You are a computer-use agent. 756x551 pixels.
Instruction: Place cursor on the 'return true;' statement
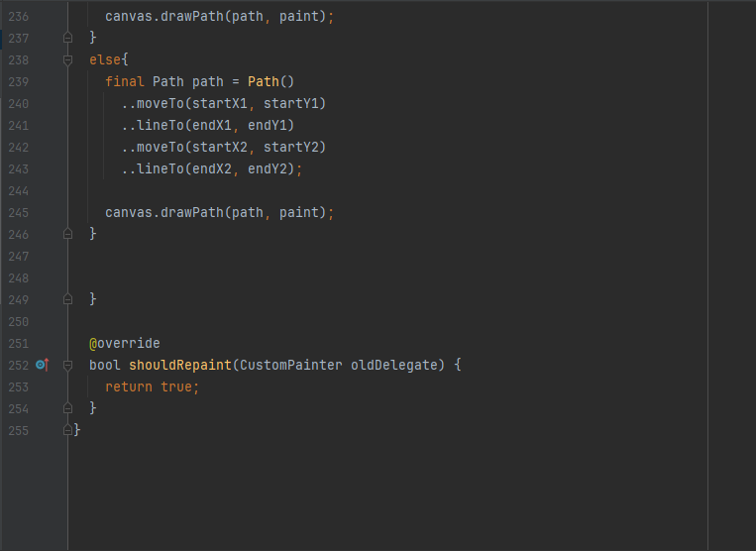(152, 386)
